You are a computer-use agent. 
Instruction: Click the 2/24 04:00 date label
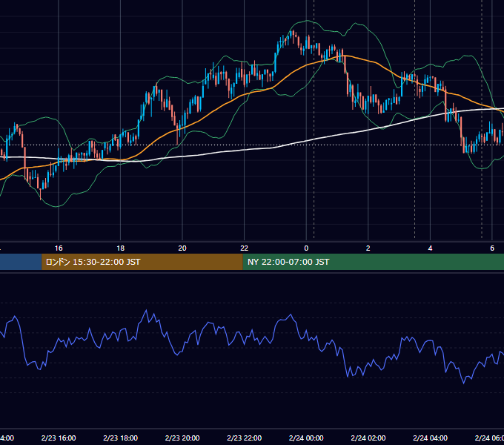click(x=430, y=438)
